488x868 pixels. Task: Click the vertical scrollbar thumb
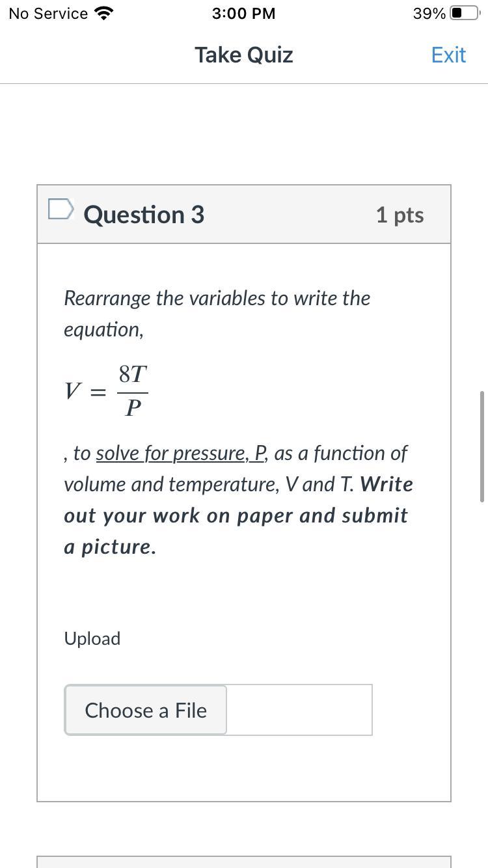(481, 446)
